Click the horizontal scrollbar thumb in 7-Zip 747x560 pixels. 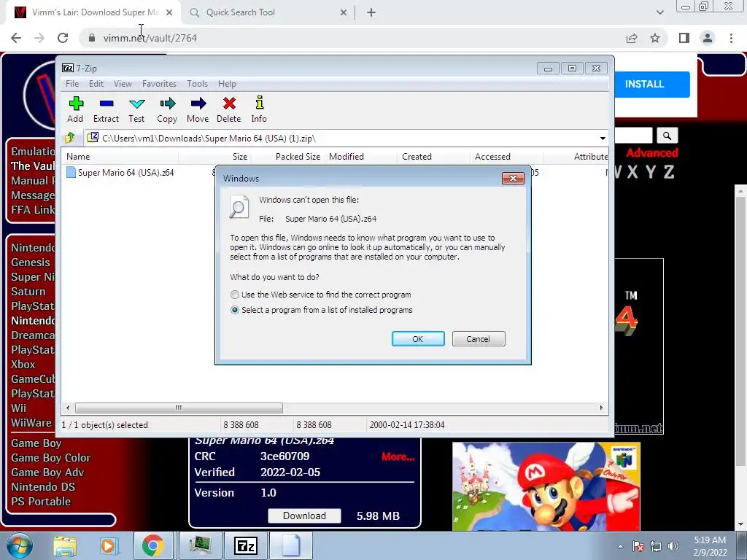(179, 408)
